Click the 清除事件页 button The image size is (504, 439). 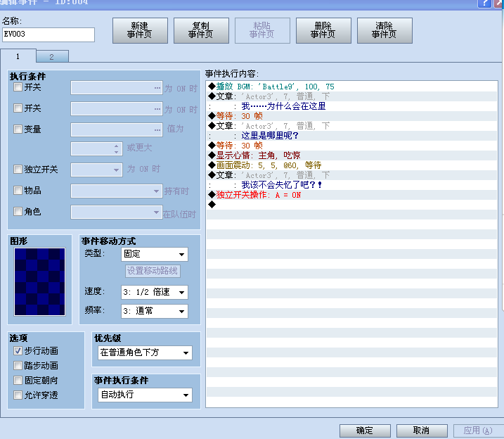tap(385, 30)
